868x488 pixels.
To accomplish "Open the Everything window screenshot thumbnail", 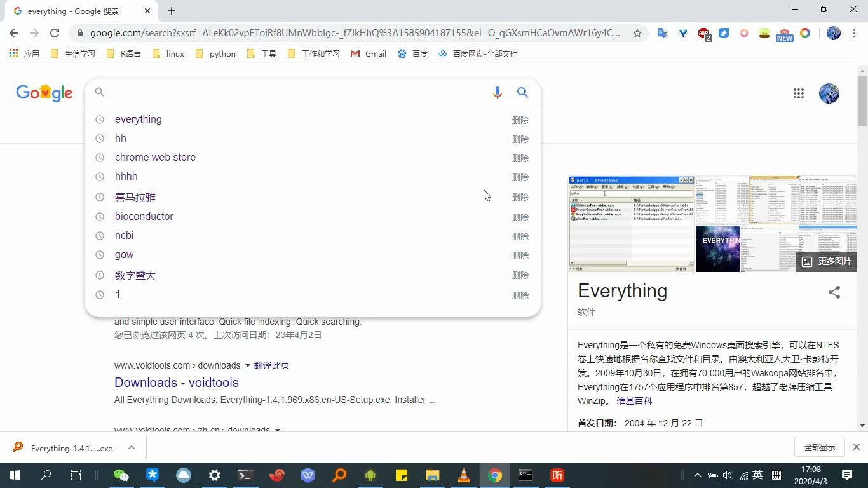I will point(632,224).
